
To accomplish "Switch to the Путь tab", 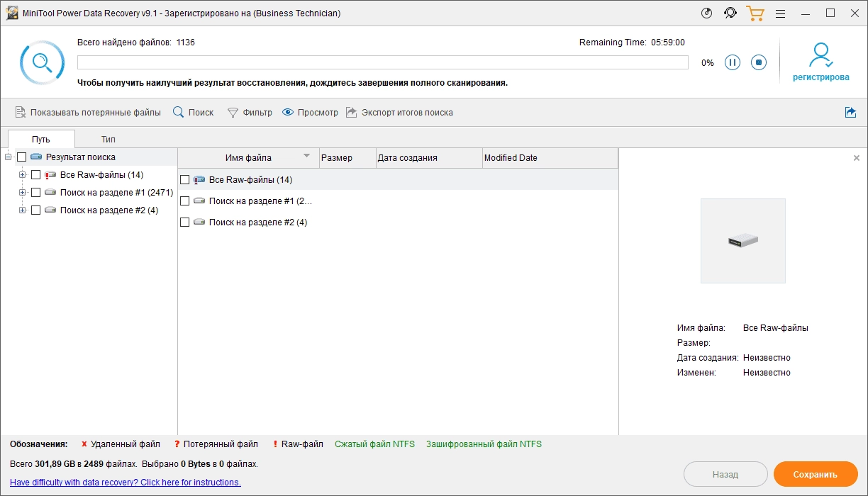I will click(41, 139).
